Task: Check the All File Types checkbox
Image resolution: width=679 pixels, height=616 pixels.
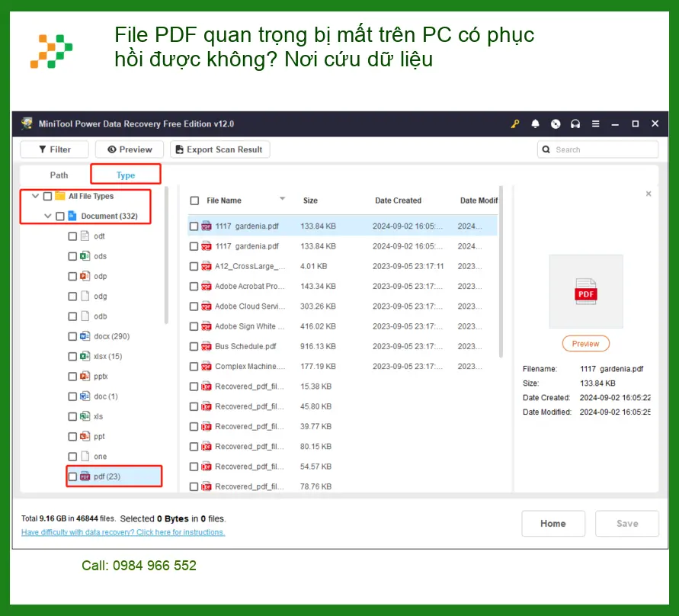Action: 48,196
